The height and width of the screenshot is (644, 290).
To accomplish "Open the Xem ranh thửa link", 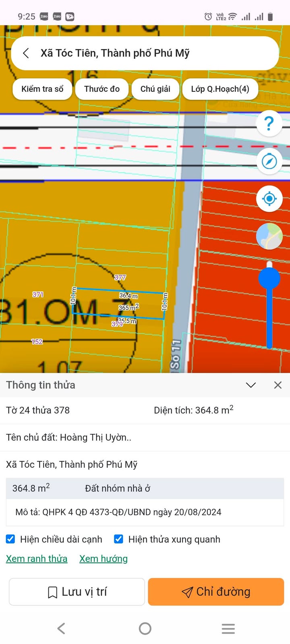I will click(37, 559).
